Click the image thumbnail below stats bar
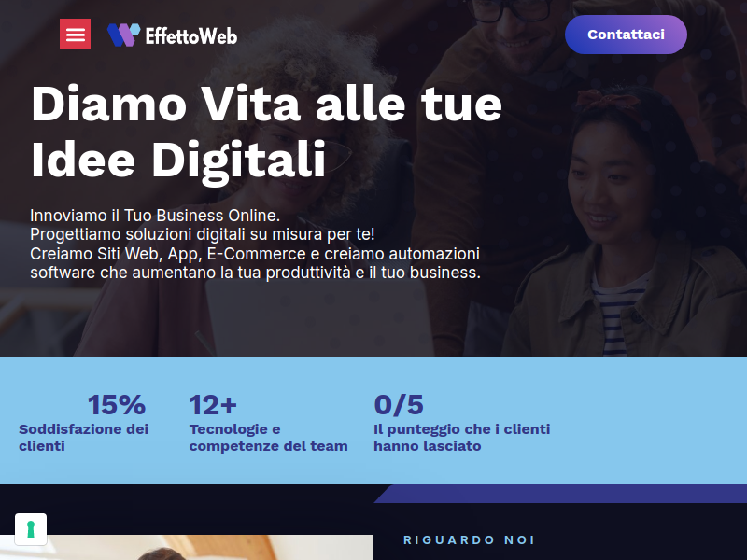 (187, 548)
